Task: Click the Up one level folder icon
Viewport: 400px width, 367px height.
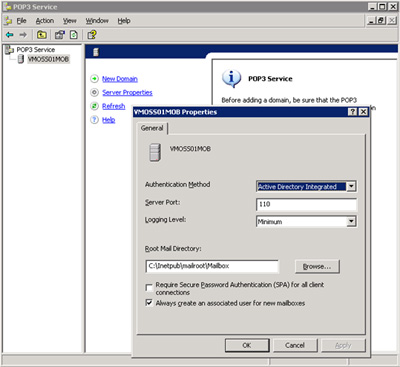Action: click(x=42, y=35)
